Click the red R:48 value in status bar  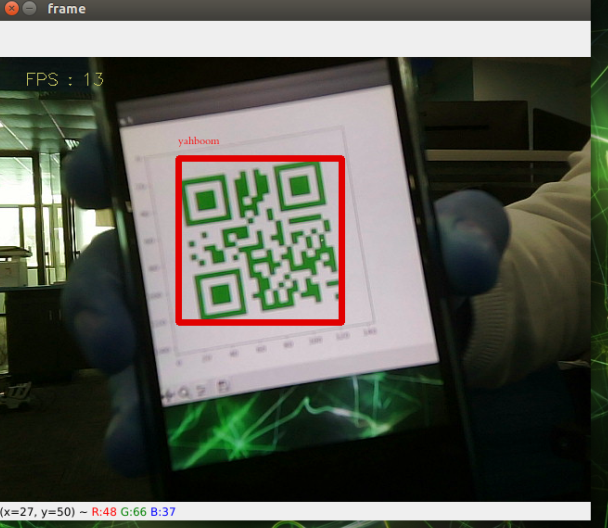tap(103, 512)
